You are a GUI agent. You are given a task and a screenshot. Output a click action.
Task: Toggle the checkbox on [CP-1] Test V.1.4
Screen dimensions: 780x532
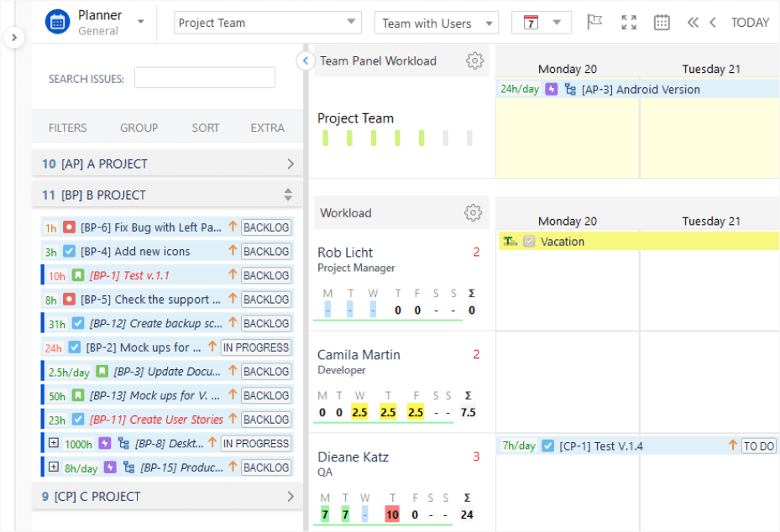tap(548, 446)
